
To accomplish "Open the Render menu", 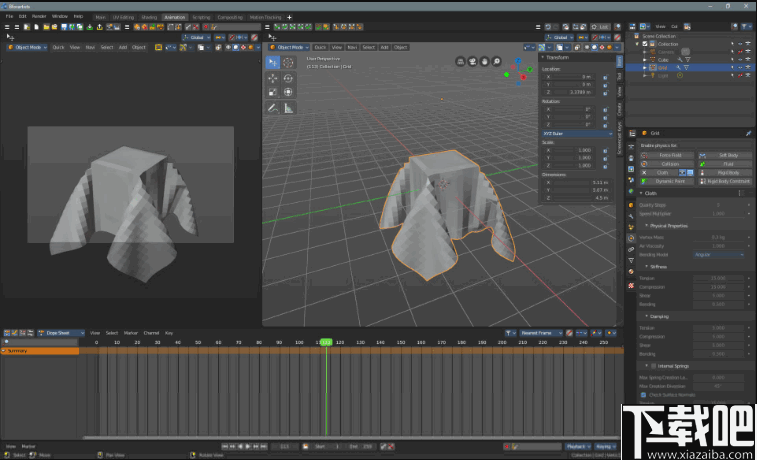I will 39,16.
